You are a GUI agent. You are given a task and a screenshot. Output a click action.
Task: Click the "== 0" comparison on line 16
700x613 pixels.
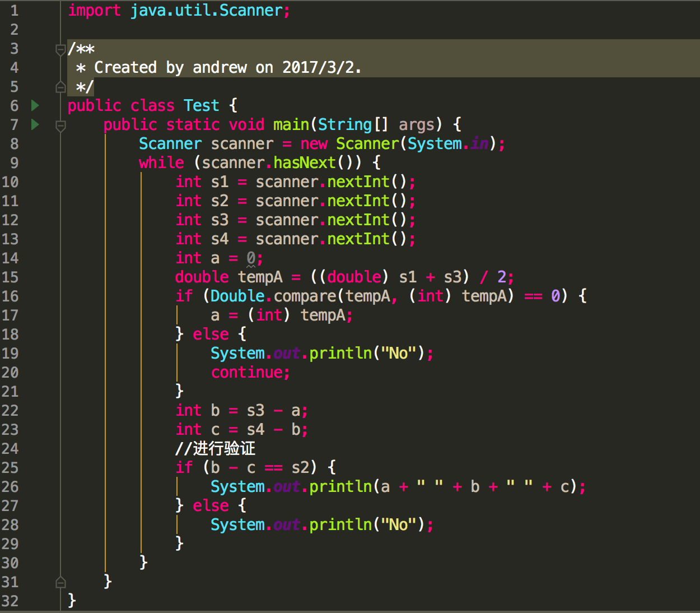pos(542,296)
